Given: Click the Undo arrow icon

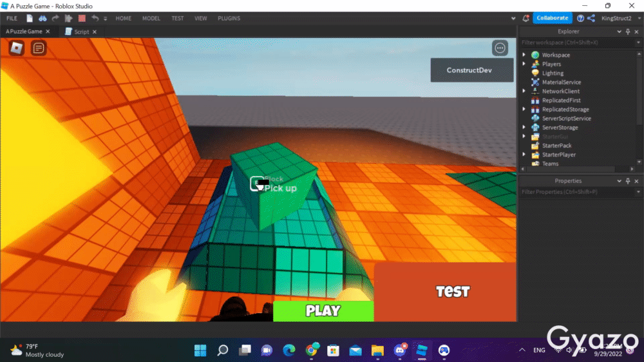Looking at the screenshot, I should coord(95,18).
